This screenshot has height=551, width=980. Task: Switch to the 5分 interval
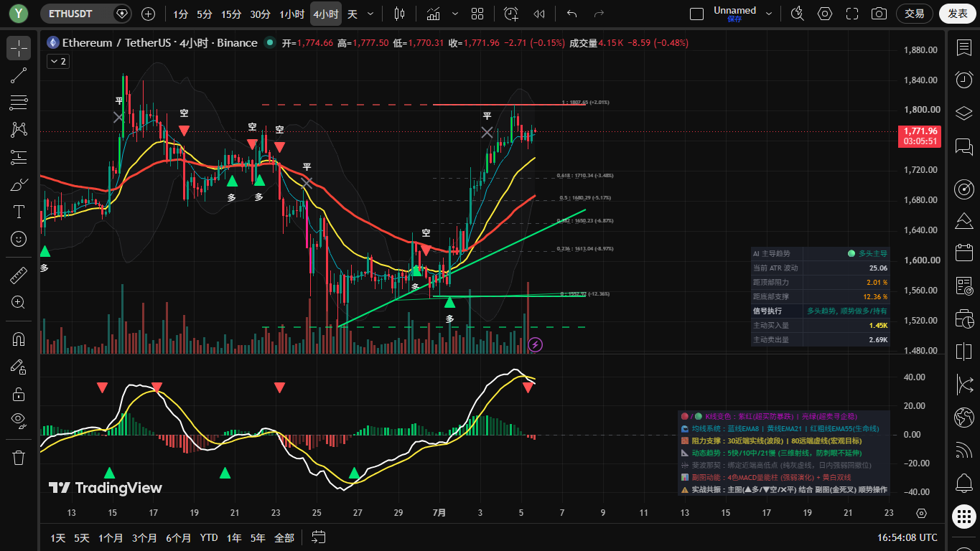tap(205, 14)
